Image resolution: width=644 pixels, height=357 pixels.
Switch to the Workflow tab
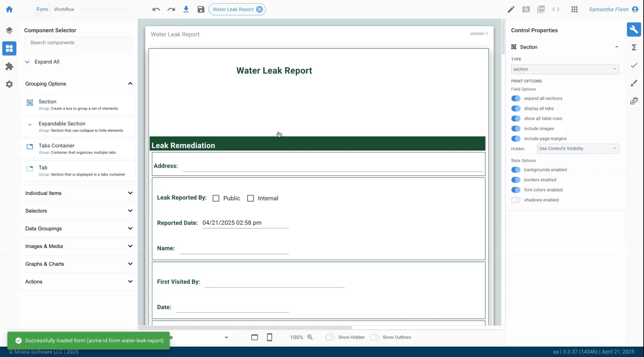(64, 9)
